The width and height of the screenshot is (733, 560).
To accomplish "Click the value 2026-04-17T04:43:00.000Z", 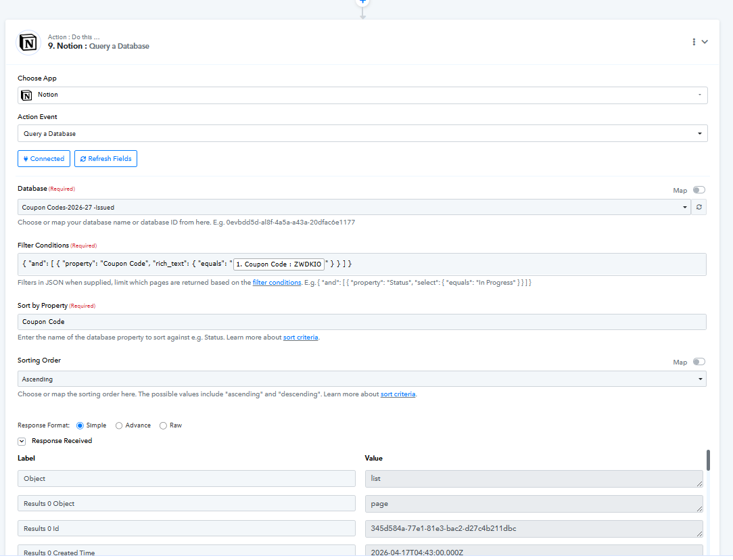I will tap(534, 551).
